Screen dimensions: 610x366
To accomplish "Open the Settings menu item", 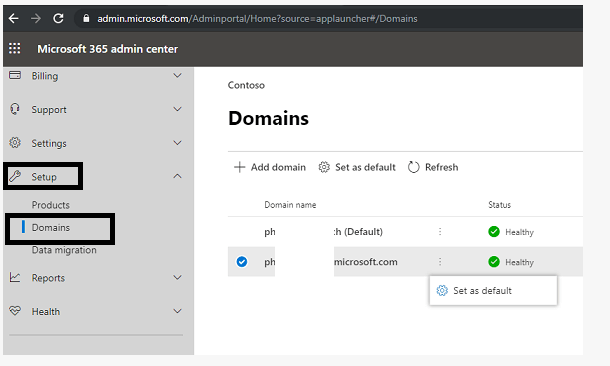I will [49, 143].
